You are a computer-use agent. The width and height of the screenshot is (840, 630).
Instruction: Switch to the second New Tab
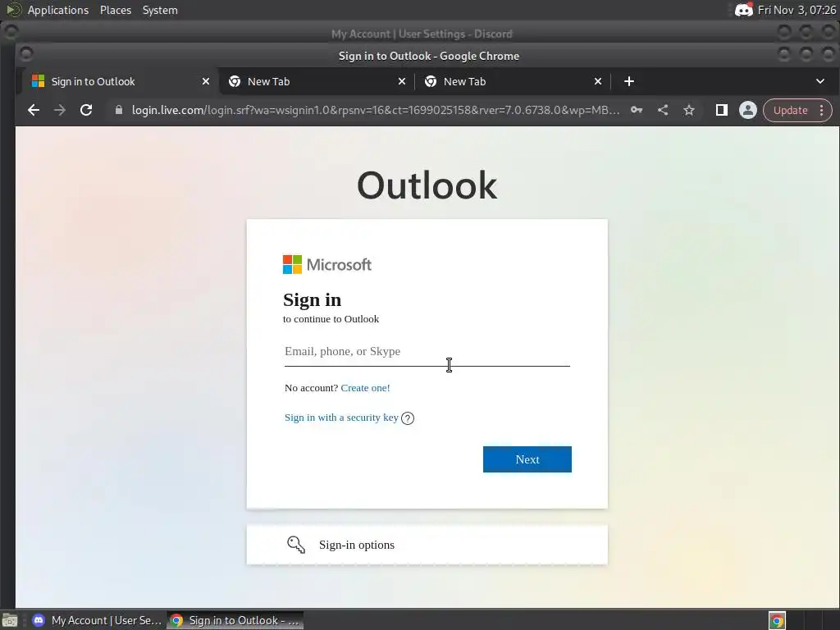point(512,81)
